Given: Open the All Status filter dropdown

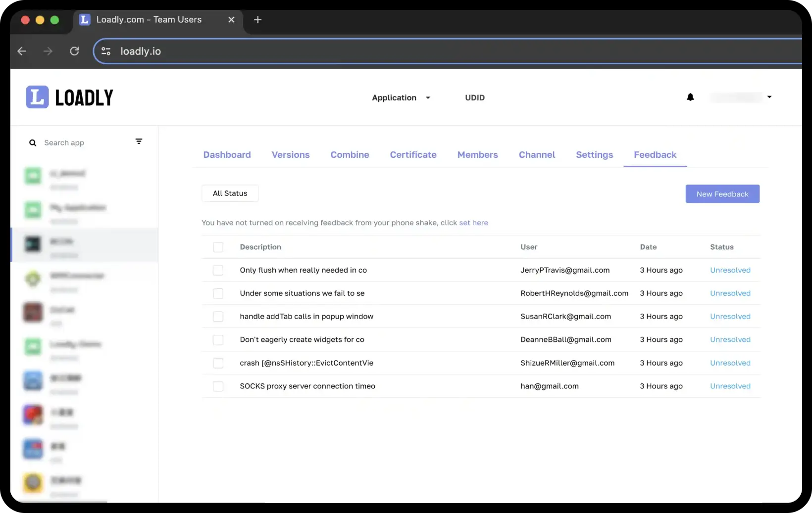Looking at the screenshot, I should 230,193.
